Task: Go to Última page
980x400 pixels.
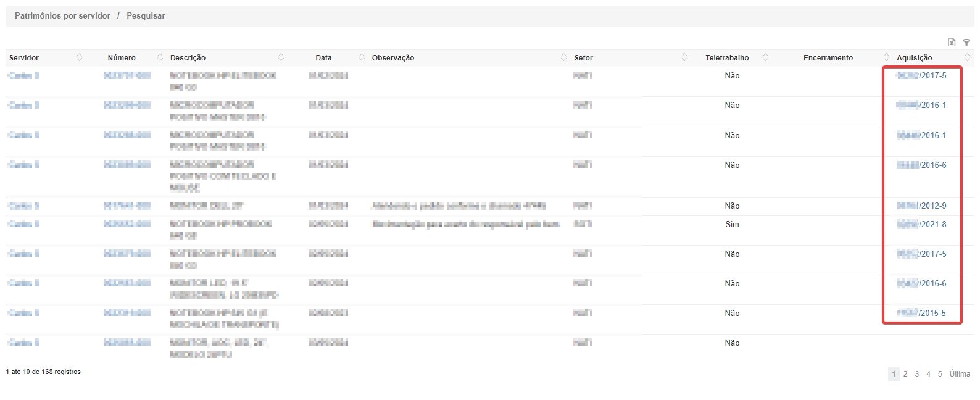Action: point(960,374)
